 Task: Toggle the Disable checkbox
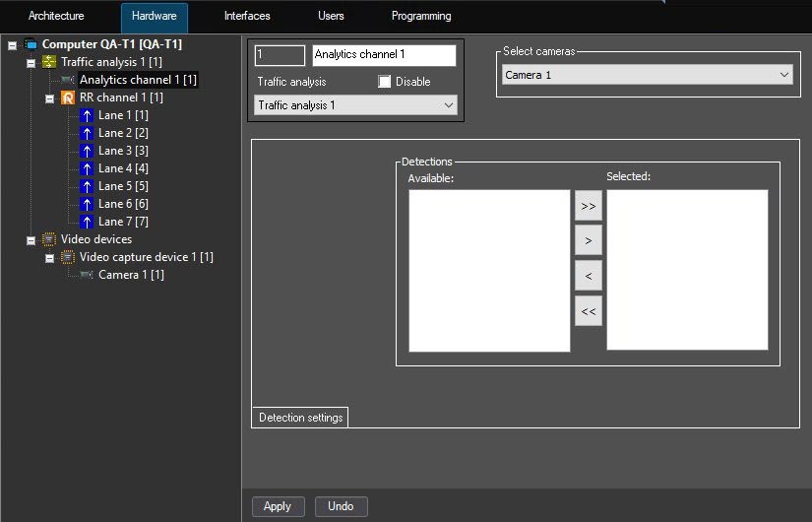(385, 82)
